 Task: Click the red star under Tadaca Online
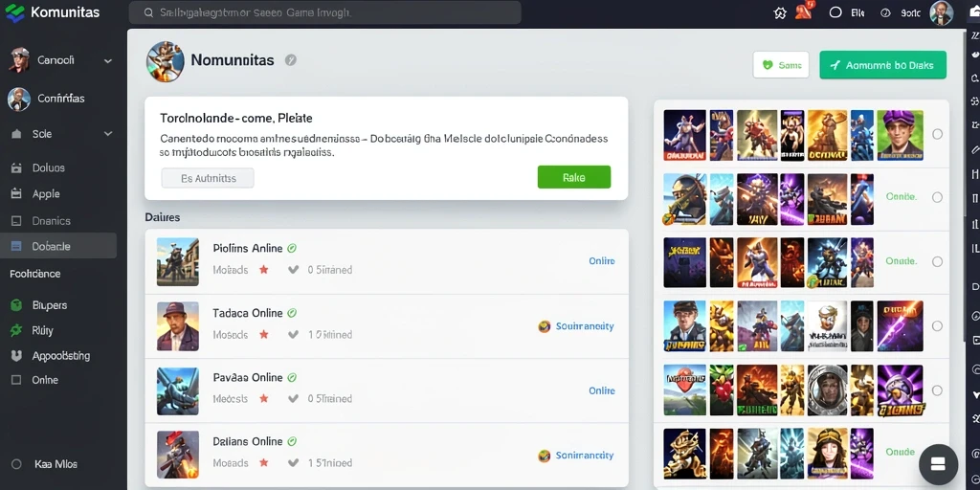(264, 334)
